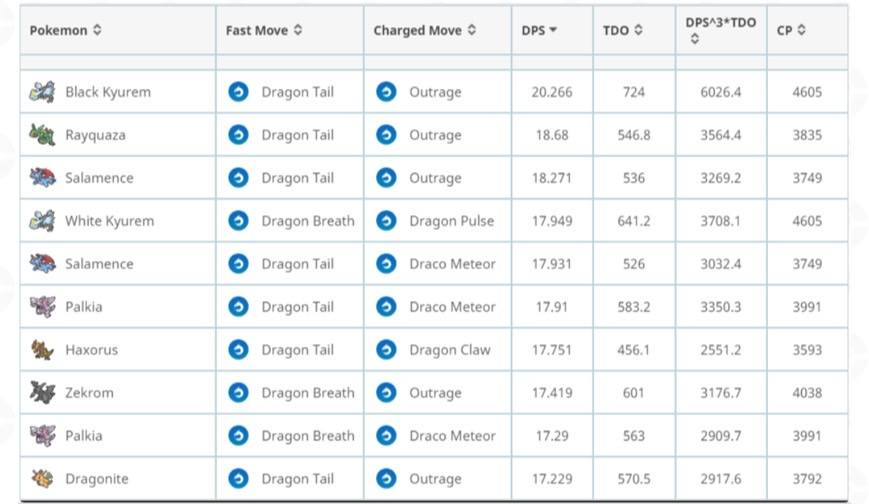This screenshot has height=504, width=869.
Task: Click dragon-type icon beside Rayquaza's Dragon Tail
Action: (x=238, y=135)
